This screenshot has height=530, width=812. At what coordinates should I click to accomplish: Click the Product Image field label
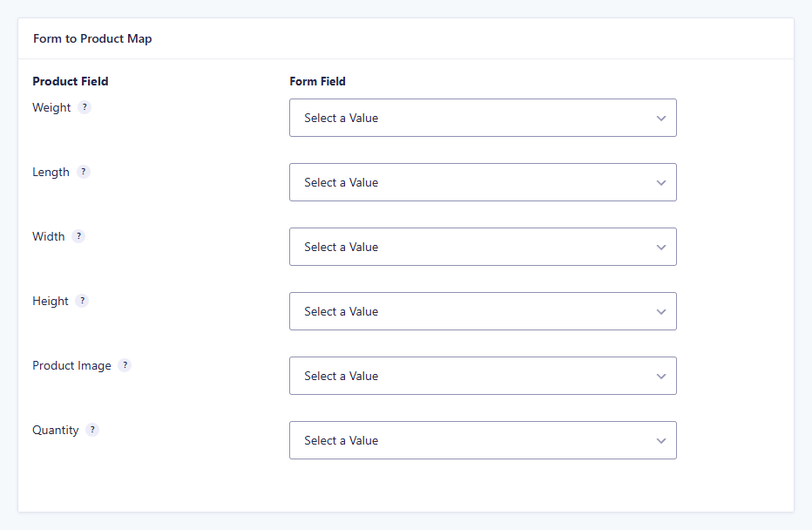coord(71,366)
